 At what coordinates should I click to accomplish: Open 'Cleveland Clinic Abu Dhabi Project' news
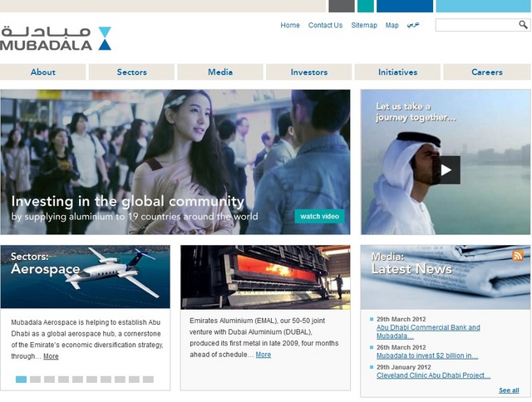pos(433,375)
